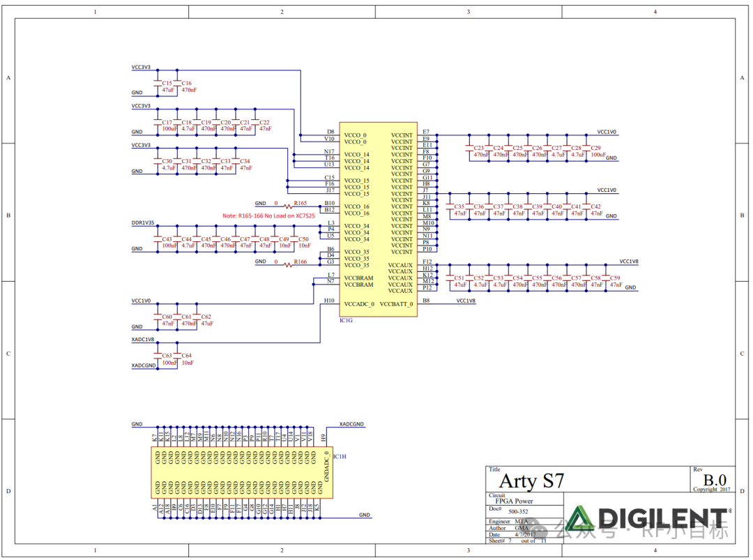The image size is (753, 560).
Task: Select the GNDADC_0 pin name
Action: [x=326, y=467]
